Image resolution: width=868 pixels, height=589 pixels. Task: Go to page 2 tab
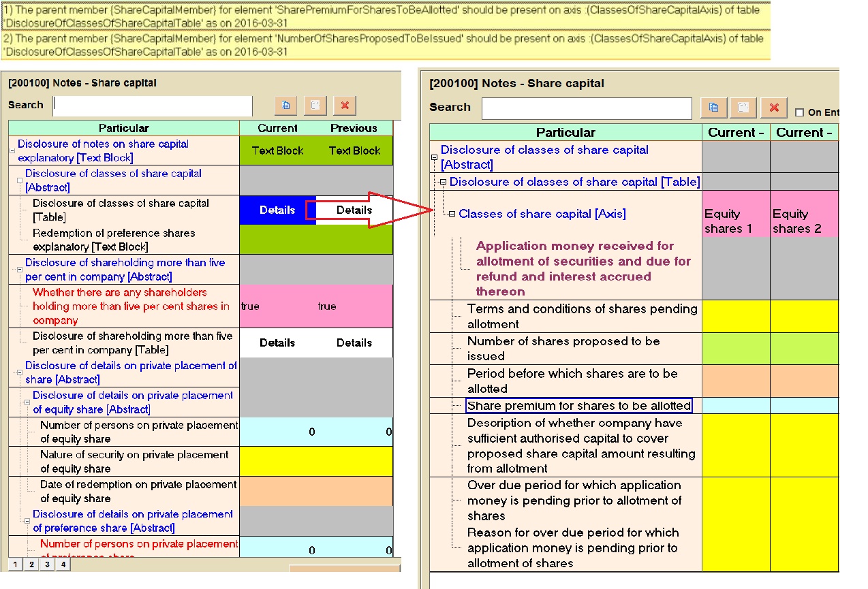31,564
